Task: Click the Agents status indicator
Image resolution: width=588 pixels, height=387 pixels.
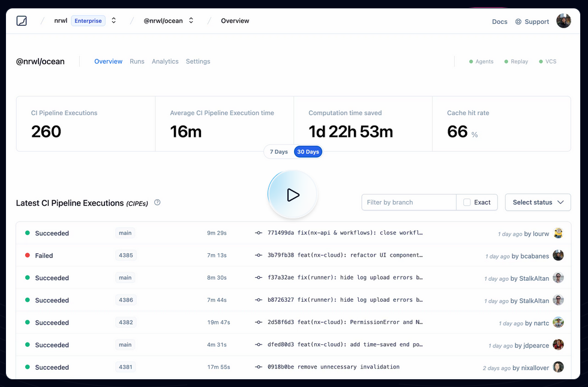Action: click(x=481, y=61)
